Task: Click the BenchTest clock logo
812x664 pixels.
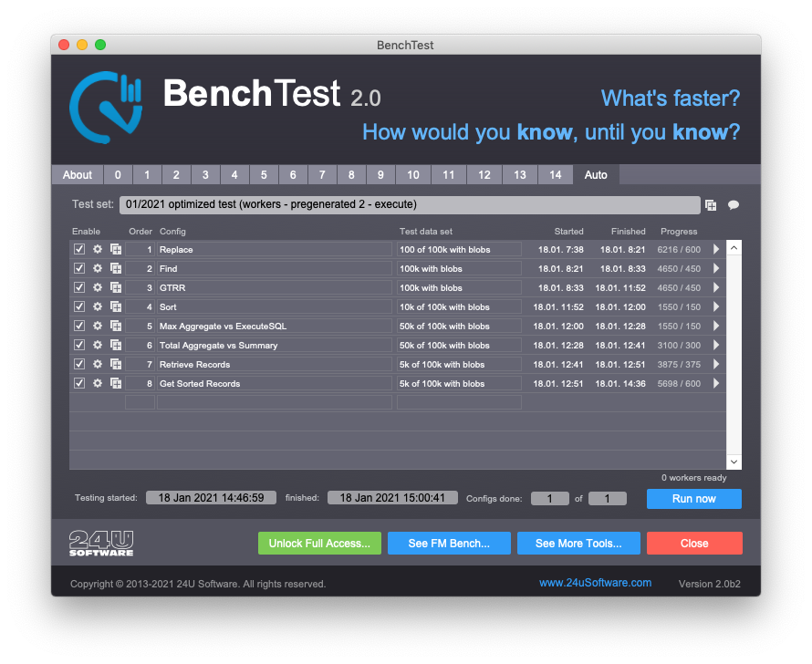Action: [x=106, y=107]
